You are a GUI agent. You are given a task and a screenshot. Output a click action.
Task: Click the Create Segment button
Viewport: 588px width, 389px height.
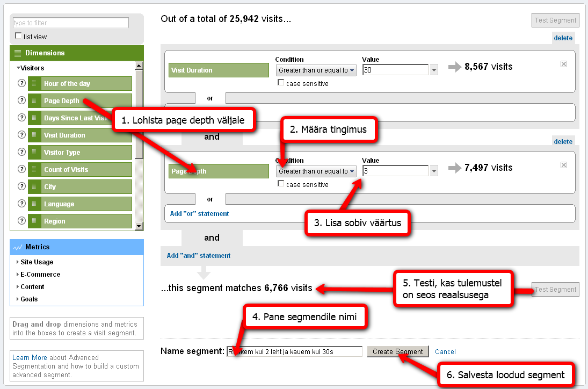click(397, 352)
